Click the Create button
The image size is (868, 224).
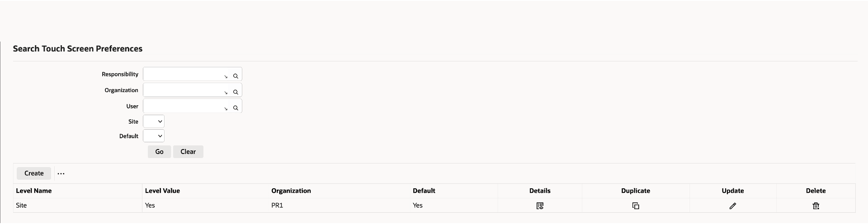(34, 173)
